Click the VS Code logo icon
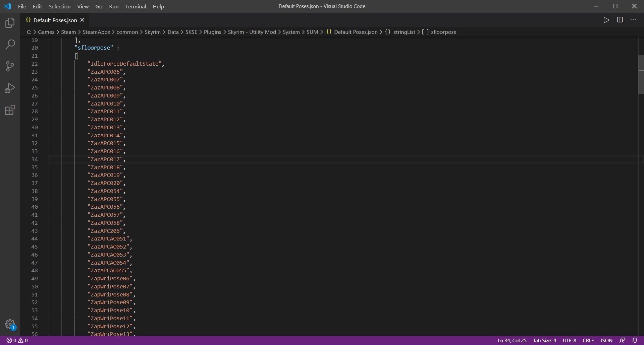This screenshot has width=644, height=345. point(7,6)
